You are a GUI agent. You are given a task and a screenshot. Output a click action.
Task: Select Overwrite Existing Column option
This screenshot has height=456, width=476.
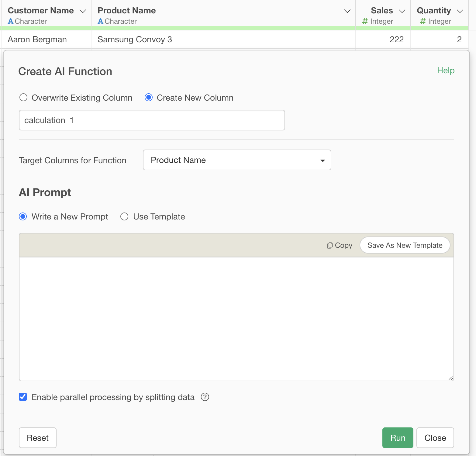(x=23, y=98)
